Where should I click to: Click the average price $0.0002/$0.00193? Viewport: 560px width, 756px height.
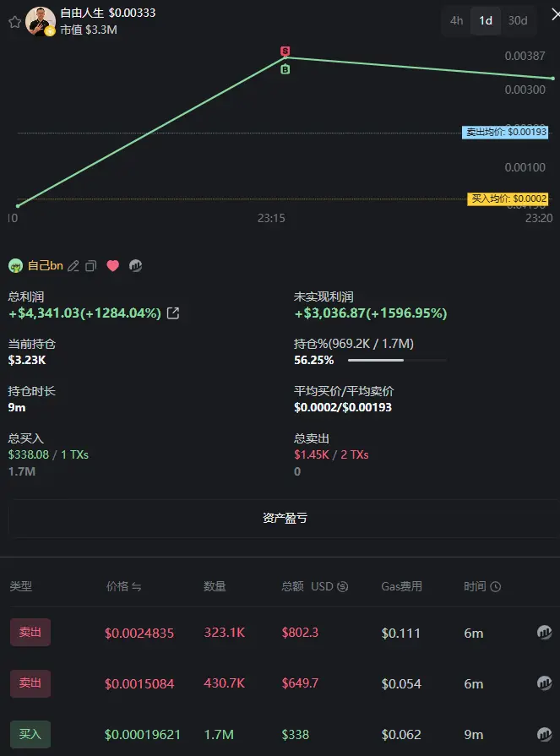click(x=343, y=407)
